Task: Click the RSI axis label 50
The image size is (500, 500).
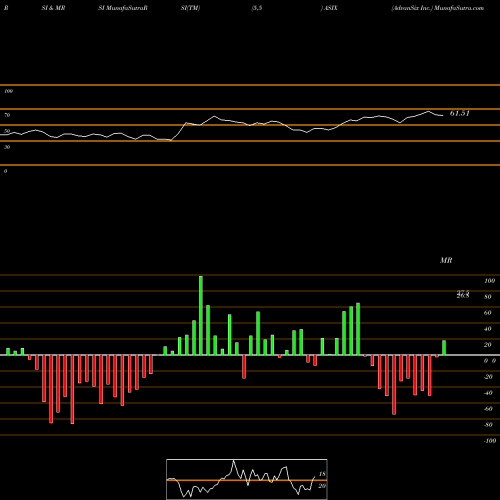Action: click(7, 131)
